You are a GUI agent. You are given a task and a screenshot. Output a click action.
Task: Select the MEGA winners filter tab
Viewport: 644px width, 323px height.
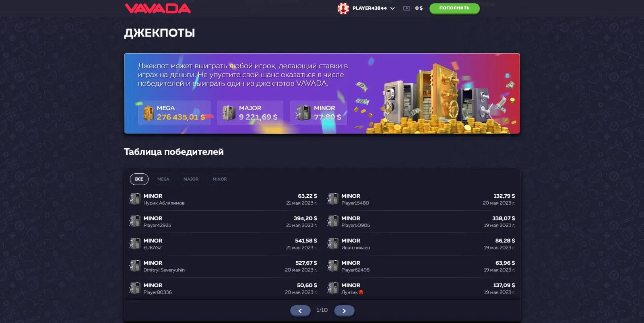pyautogui.click(x=163, y=179)
